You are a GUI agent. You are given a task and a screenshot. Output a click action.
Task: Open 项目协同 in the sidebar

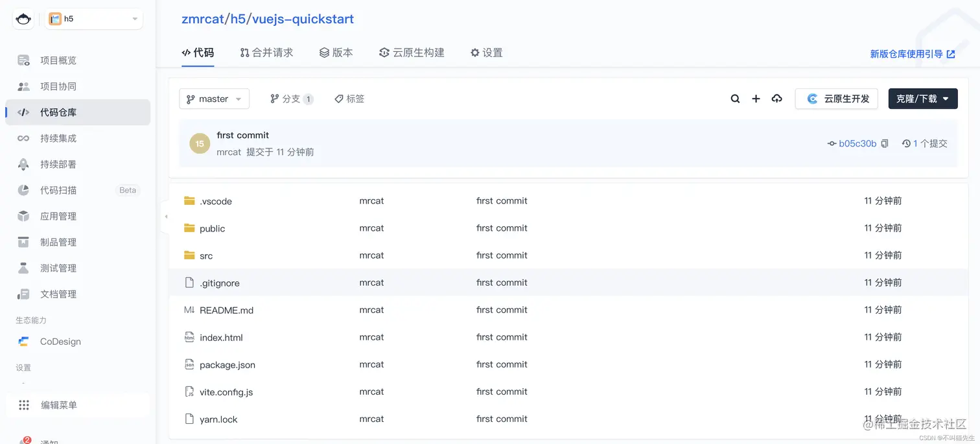78,86
